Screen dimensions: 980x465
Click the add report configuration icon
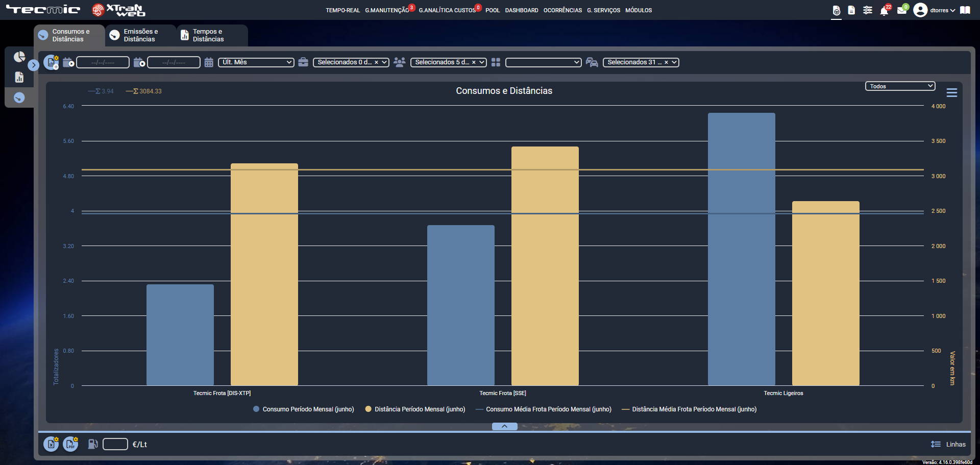click(x=51, y=62)
